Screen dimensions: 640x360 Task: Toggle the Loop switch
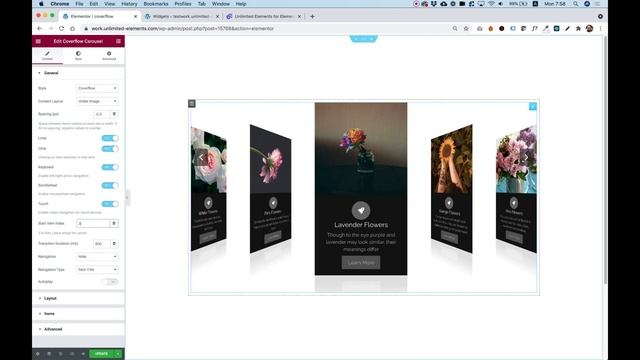[110, 138]
